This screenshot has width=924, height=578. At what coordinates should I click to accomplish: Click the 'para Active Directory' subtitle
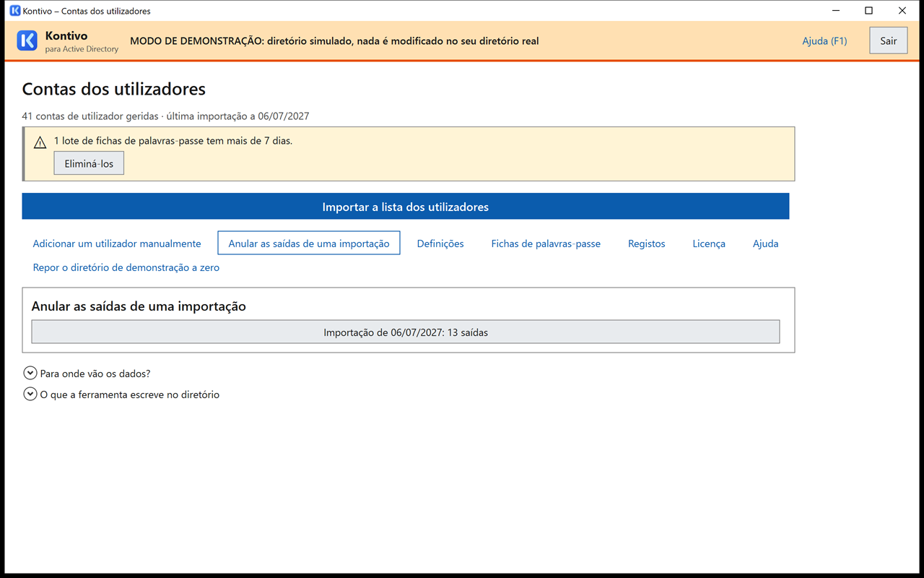[82, 49]
